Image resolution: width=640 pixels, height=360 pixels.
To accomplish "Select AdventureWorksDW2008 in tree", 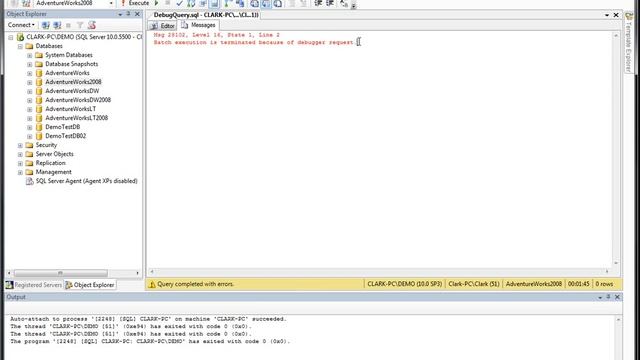I will click(78, 100).
